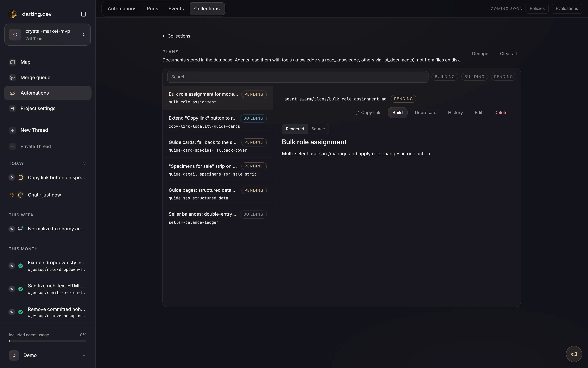The height and width of the screenshot is (368, 588).
Task: Click the .agent-swarm/plans/bulk-role-assignment.md path
Action: 334,99
